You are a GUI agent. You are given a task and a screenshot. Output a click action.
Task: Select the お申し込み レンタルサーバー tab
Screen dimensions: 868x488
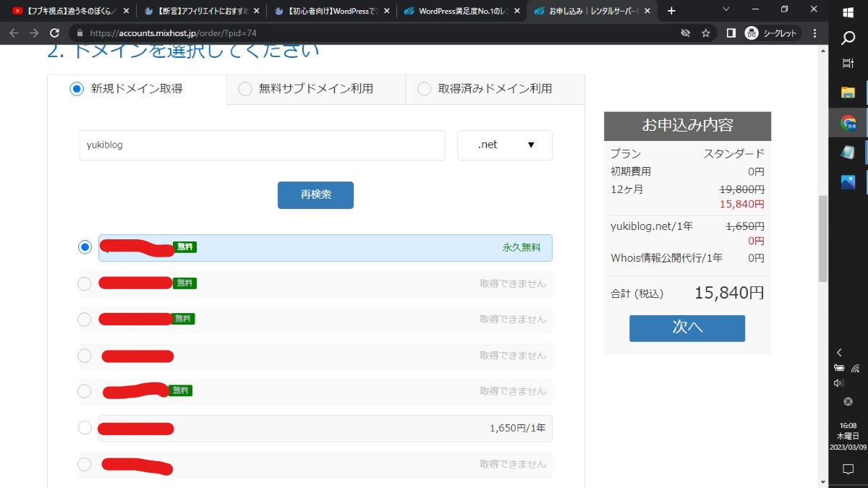pyautogui.click(x=592, y=11)
